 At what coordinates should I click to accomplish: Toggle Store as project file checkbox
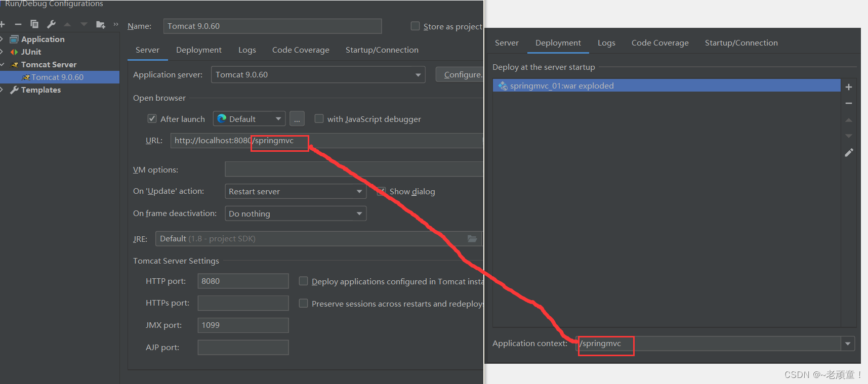pos(415,26)
